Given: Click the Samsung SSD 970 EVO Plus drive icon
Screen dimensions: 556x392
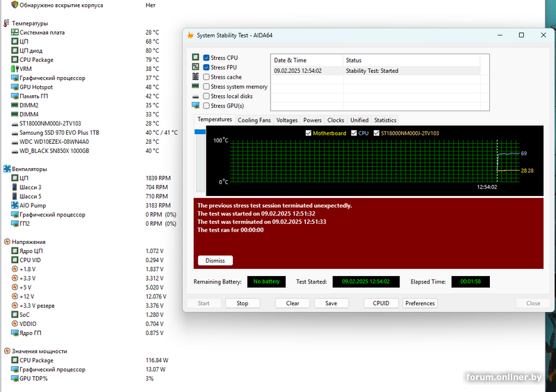Looking at the screenshot, I should click(15, 132).
